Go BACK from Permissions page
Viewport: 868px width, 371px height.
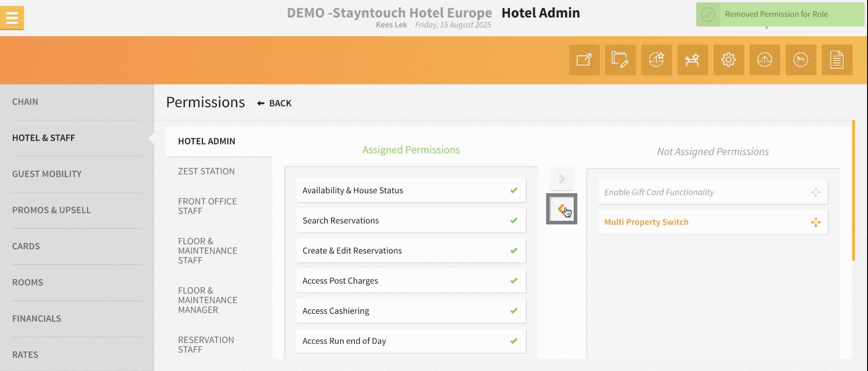(x=274, y=103)
